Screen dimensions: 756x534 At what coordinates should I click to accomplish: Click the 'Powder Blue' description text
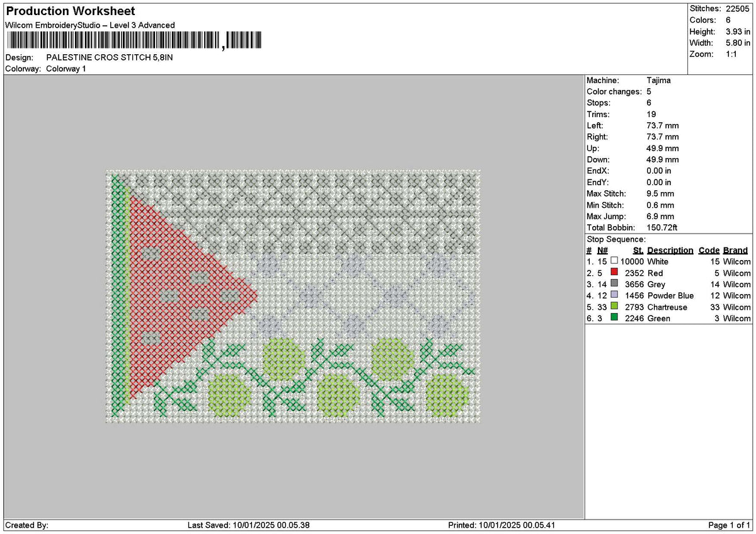click(671, 296)
